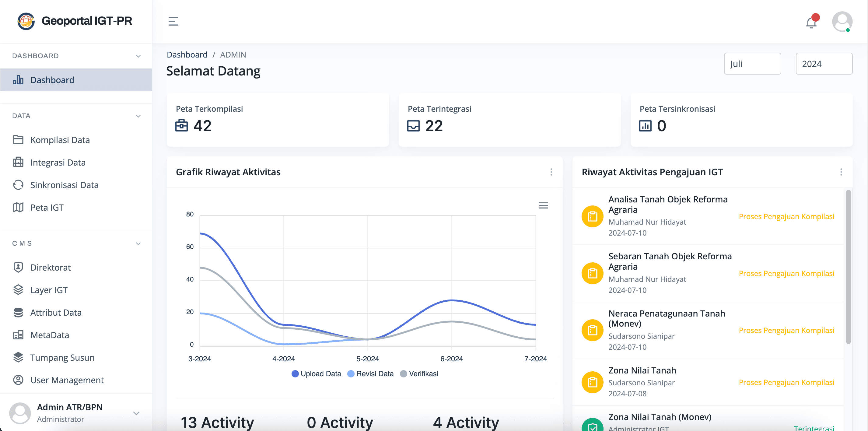
Task: Click the Admin ATR/BPN avatar in sidebar
Action: point(20,413)
